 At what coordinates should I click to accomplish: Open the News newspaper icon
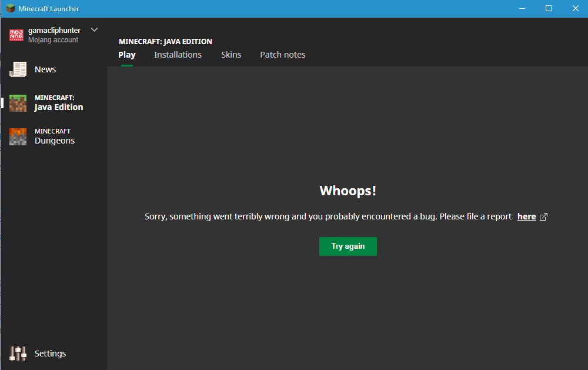click(x=18, y=69)
